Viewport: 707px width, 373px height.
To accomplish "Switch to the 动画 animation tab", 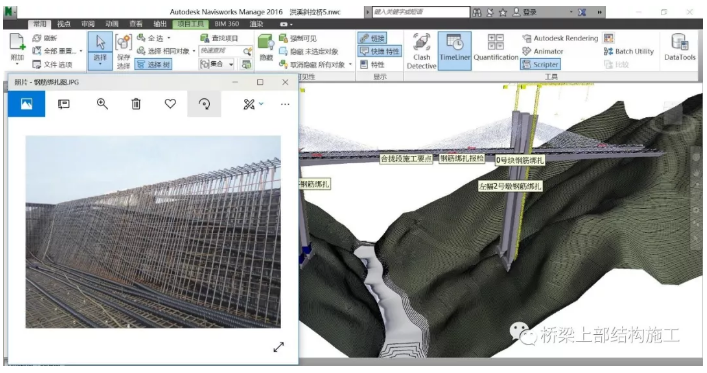I will click(x=112, y=24).
